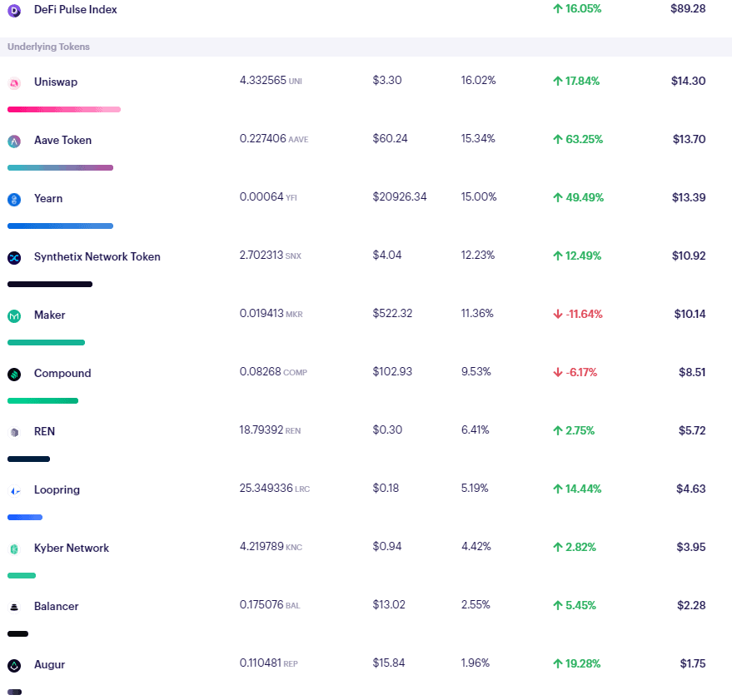Click the DeFi Pulse Index total $89.28
This screenshot has height=700, width=732.
[x=688, y=9]
